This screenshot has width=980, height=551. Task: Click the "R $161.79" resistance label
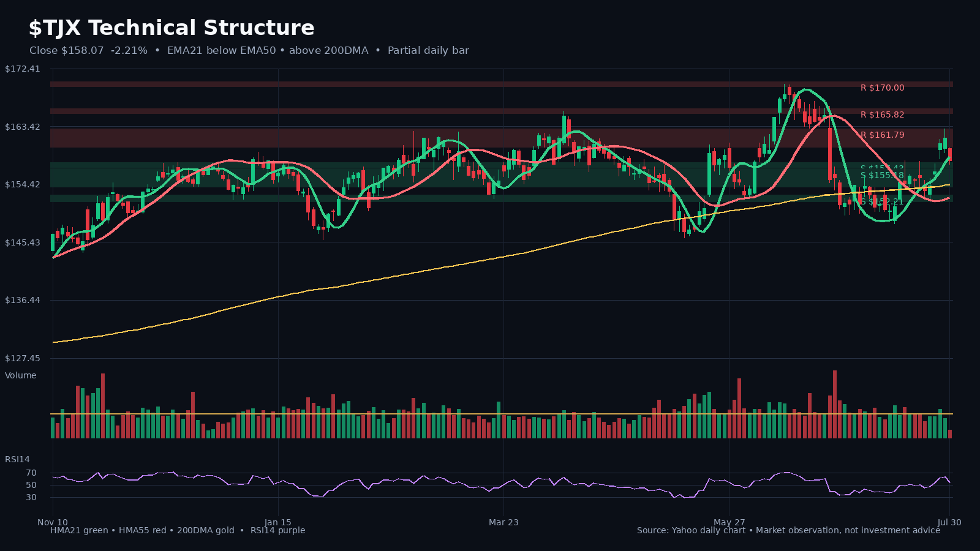pos(883,135)
